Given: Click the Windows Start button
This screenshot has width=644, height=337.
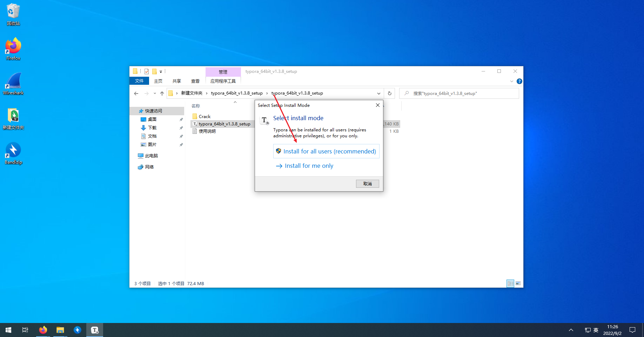Looking at the screenshot, I should click(8, 330).
